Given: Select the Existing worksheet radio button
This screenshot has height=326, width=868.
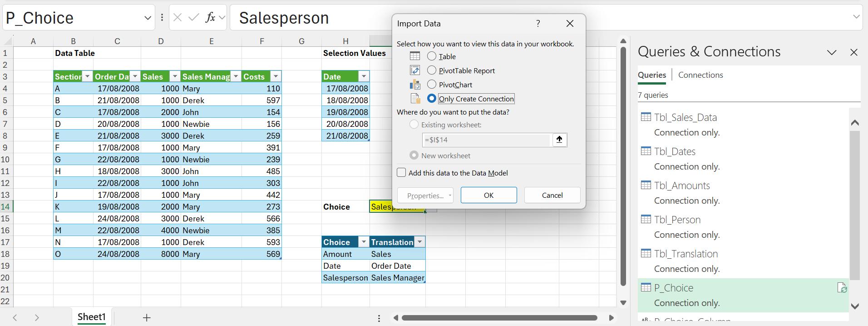Looking at the screenshot, I should click(x=414, y=124).
